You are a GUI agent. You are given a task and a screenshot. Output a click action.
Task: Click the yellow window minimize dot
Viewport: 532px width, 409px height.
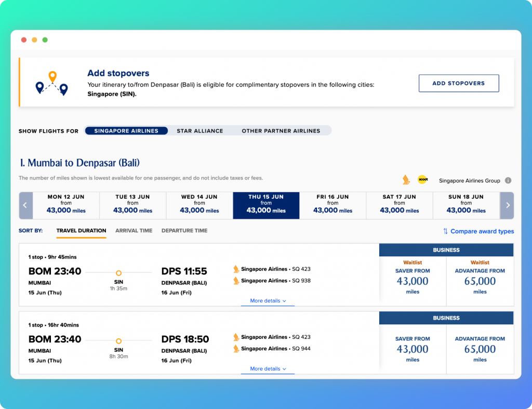tap(34, 40)
